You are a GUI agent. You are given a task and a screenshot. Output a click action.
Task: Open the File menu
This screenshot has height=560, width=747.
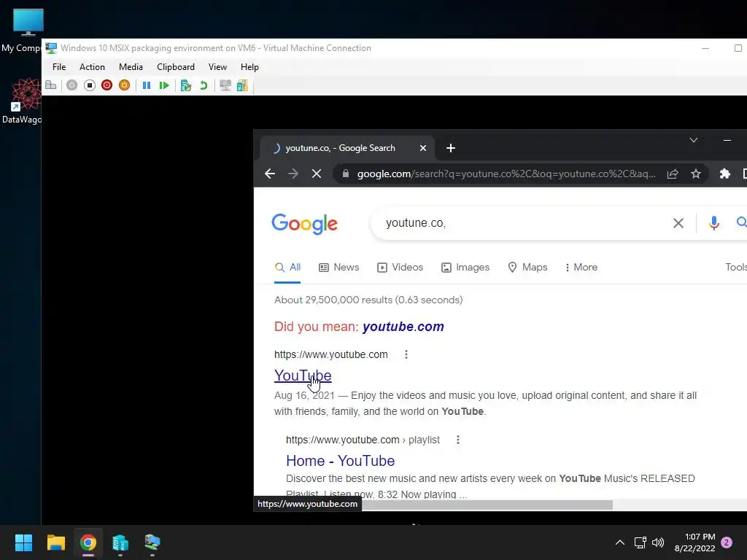(59, 67)
